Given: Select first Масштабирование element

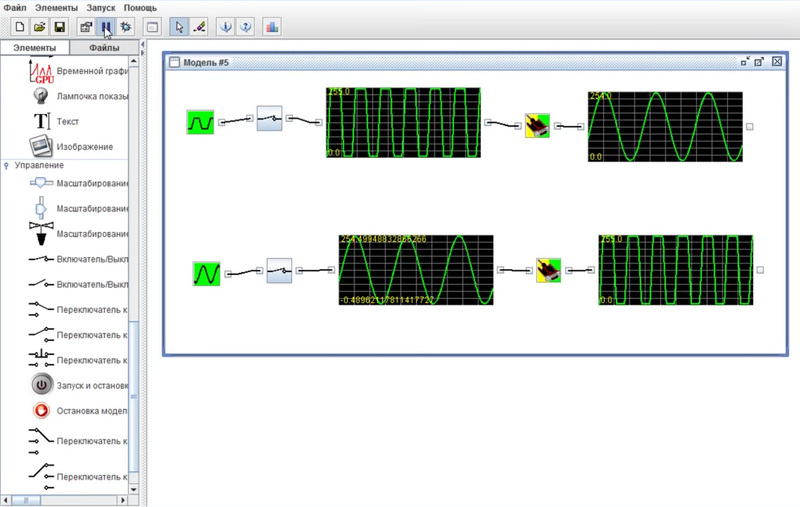Looking at the screenshot, I should click(x=78, y=183).
